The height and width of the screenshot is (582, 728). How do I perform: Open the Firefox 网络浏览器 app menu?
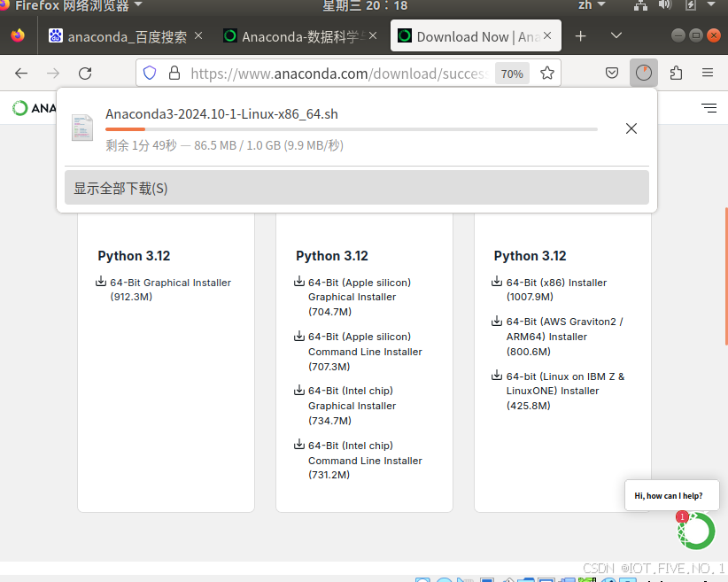71,6
